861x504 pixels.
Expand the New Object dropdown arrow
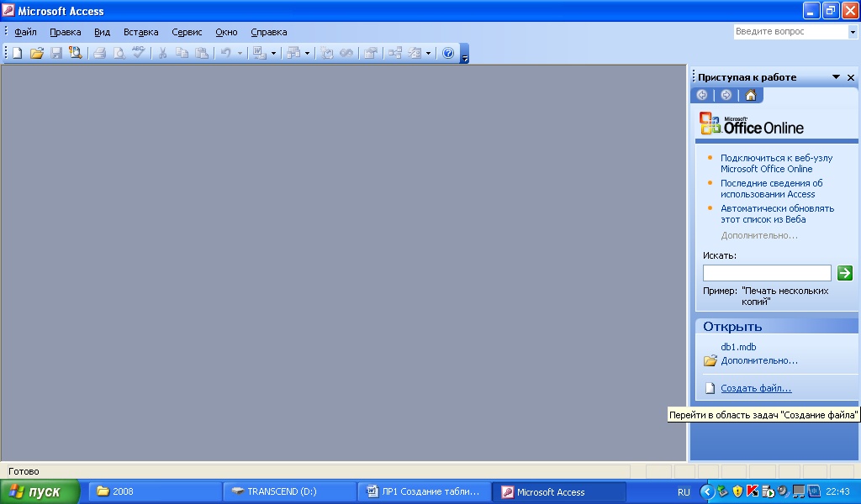428,53
